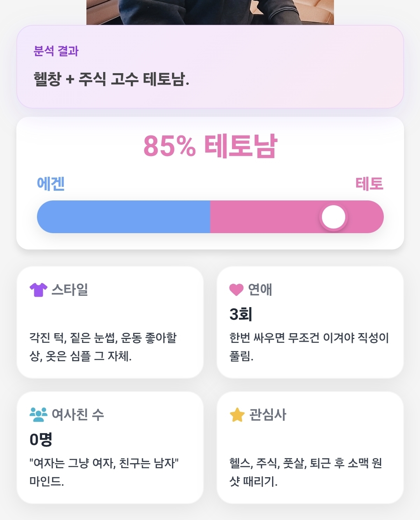Click the 헬창 + 주식 고수 테토남 summary text

111,79
